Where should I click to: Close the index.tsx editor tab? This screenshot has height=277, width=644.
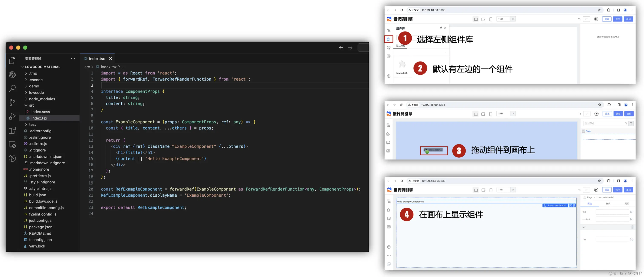coord(111,59)
